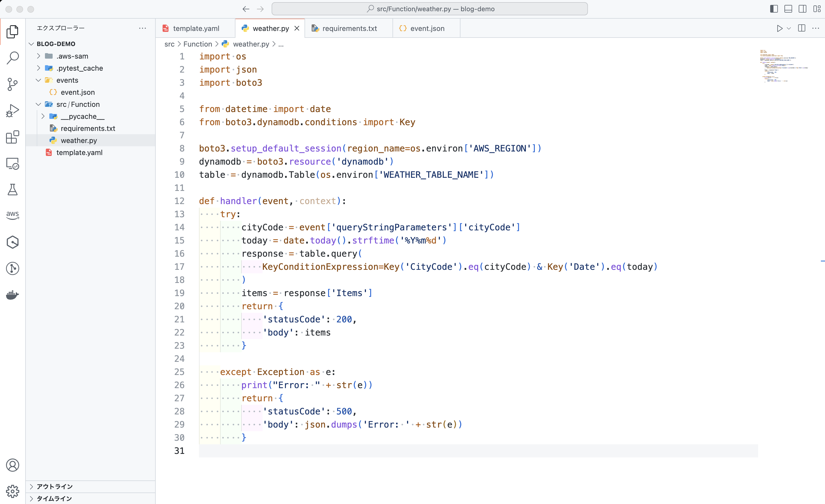Open the Explorer views and more actions menu

(143, 28)
